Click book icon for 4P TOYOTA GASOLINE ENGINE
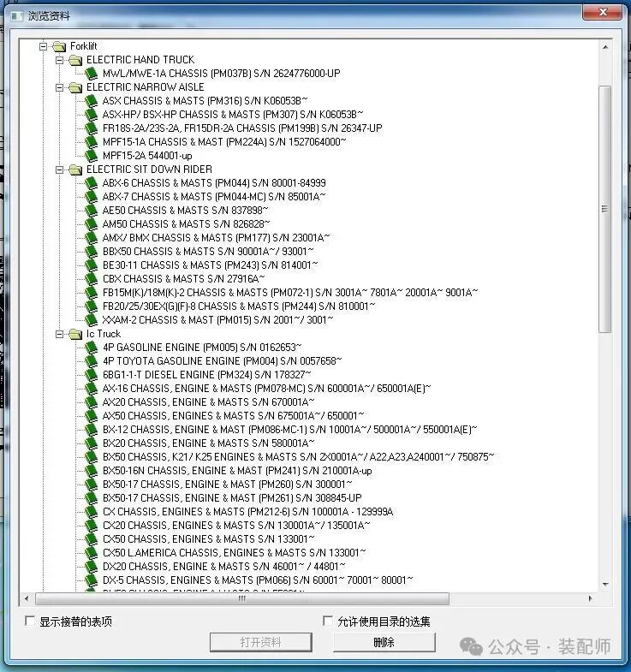The width and height of the screenshot is (631, 672). [x=92, y=361]
